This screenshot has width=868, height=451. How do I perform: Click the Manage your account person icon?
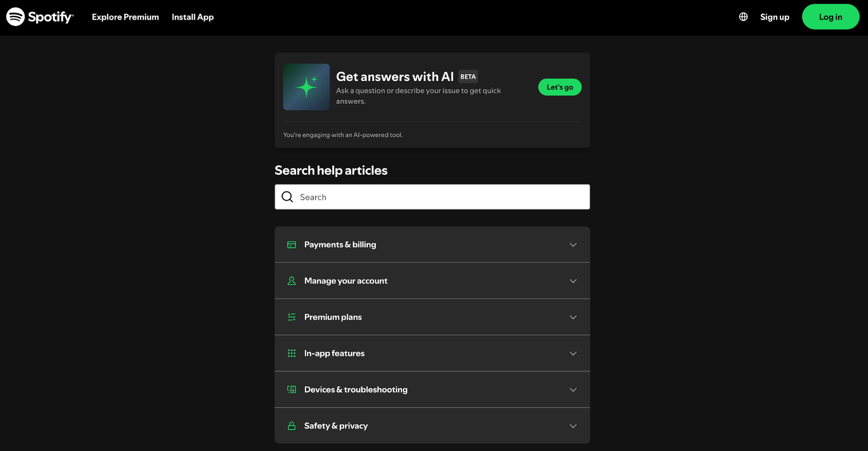coord(292,281)
